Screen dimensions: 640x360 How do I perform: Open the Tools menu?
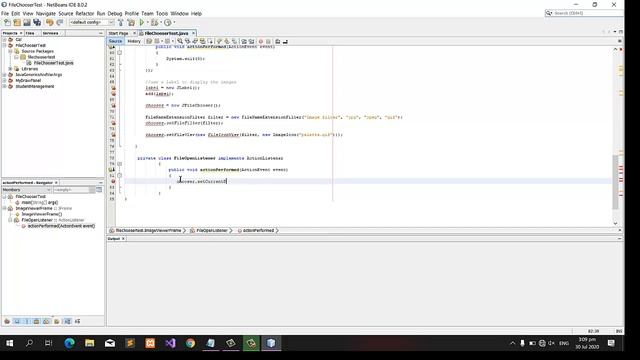point(162,13)
